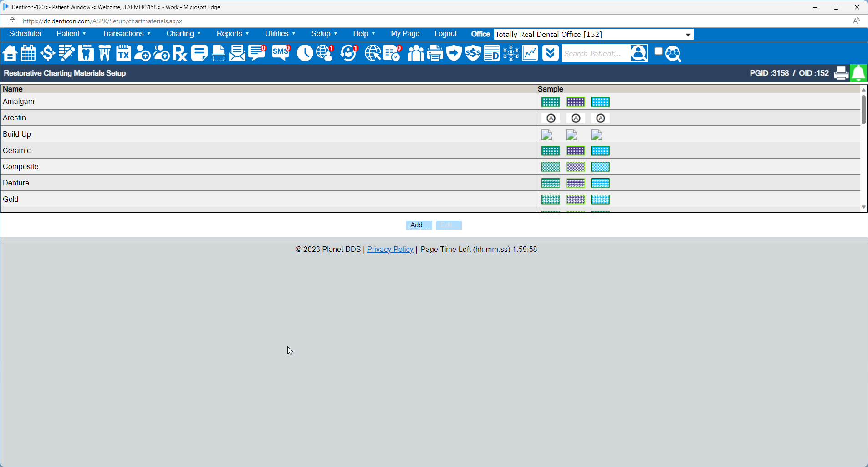Open the Privacy Policy link

click(x=390, y=249)
